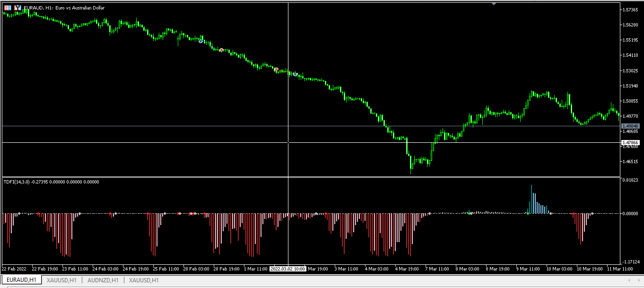
Task: Click the gray dot marker near 24 Feb on TDFI
Action: click(x=115, y=213)
